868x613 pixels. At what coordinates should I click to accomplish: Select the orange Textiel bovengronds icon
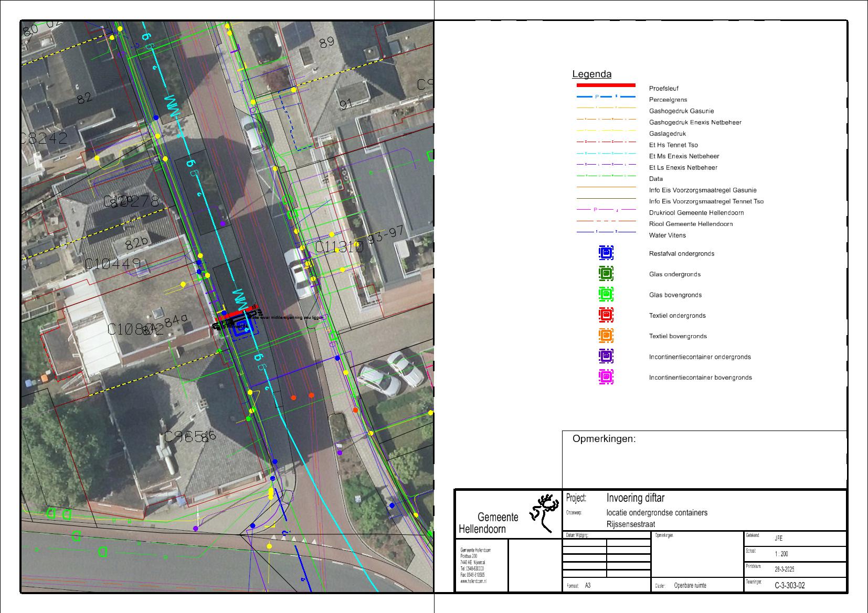(x=606, y=336)
